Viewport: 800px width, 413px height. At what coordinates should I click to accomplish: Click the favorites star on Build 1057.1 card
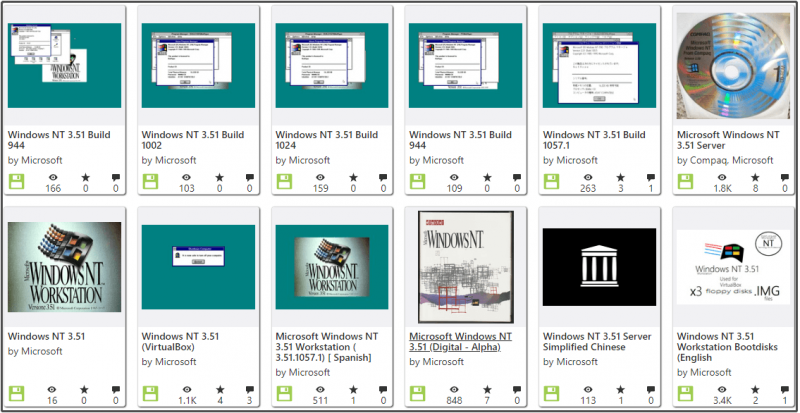pos(620,177)
